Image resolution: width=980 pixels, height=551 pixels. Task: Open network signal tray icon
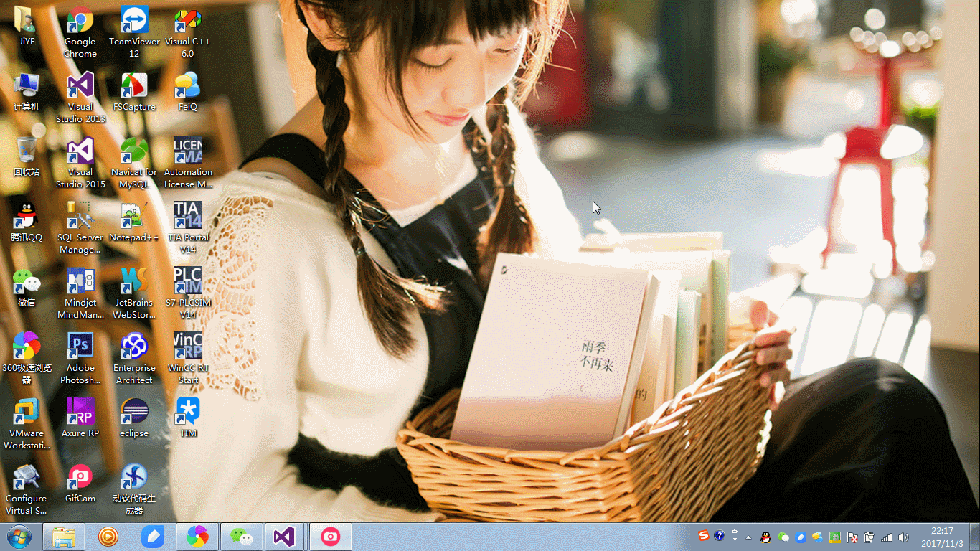887,537
